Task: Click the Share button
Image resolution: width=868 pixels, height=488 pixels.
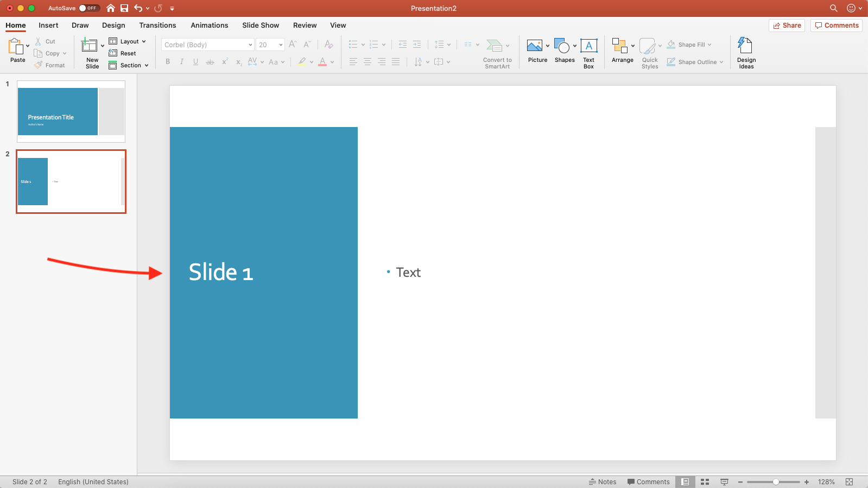Action: (x=787, y=26)
